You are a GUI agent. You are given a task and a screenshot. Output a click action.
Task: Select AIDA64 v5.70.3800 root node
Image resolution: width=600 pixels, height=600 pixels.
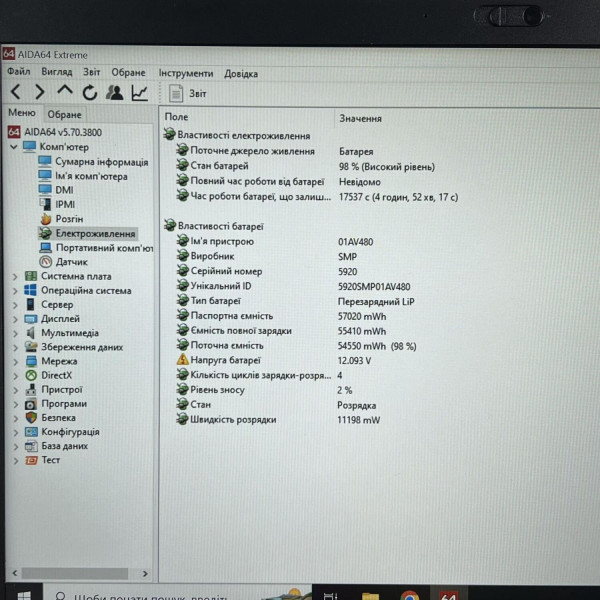point(55,132)
